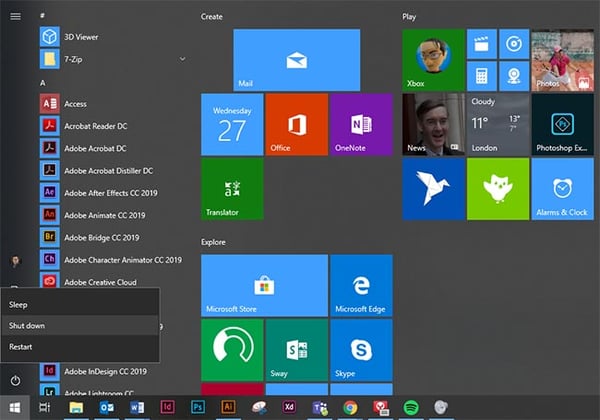Viewport: 600px width, 420px height.
Task: Launch the Alarms & Clock tile
Action: tap(562, 189)
